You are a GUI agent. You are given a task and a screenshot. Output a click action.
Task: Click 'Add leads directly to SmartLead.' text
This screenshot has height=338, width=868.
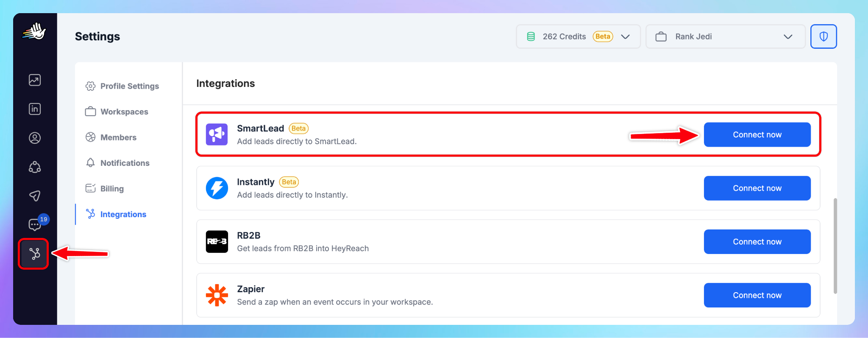297,141
